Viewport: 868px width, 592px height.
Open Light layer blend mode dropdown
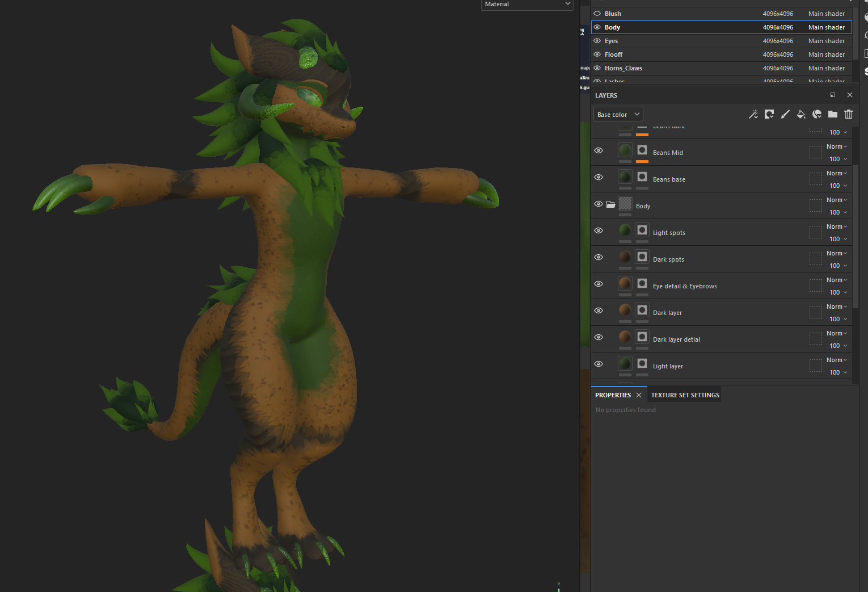click(x=837, y=360)
